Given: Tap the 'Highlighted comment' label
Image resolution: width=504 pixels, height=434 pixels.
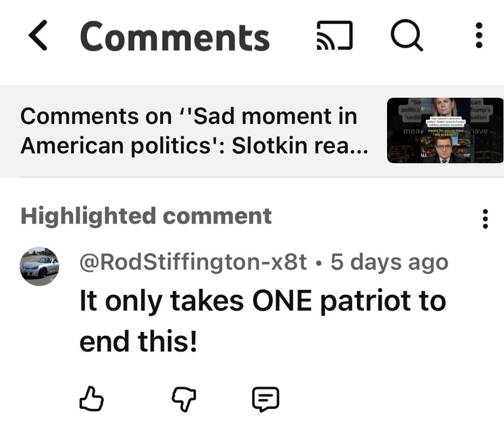Looking at the screenshot, I should [146, 216].
